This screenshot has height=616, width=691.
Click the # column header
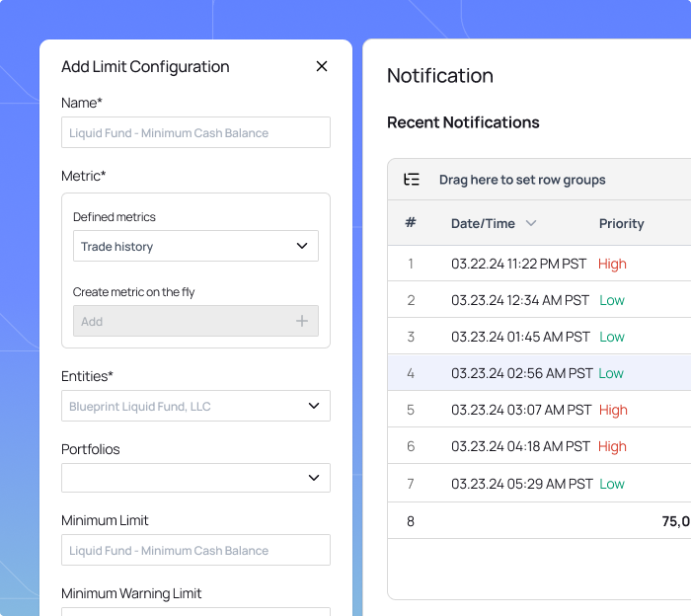(x=411, y=222)
